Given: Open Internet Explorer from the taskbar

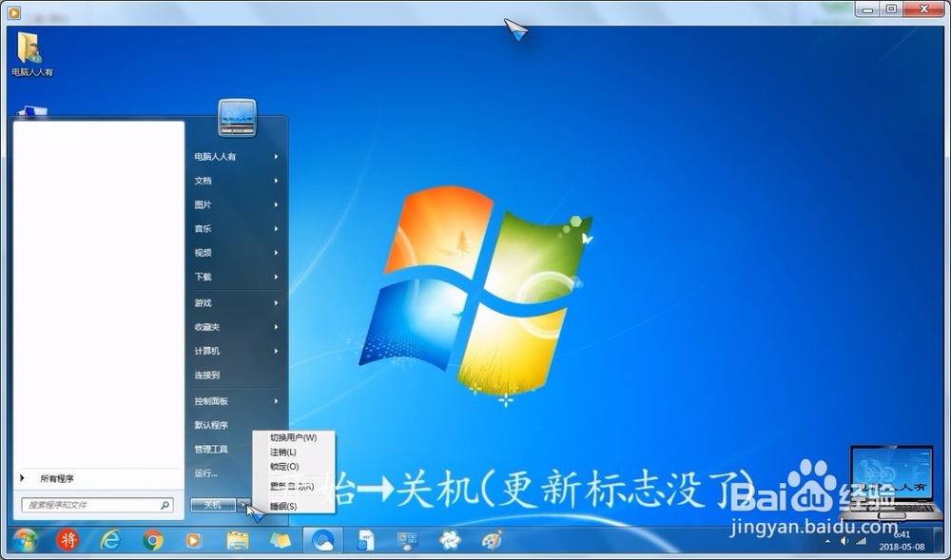Looking at the screenshot, I should (110, 539).
